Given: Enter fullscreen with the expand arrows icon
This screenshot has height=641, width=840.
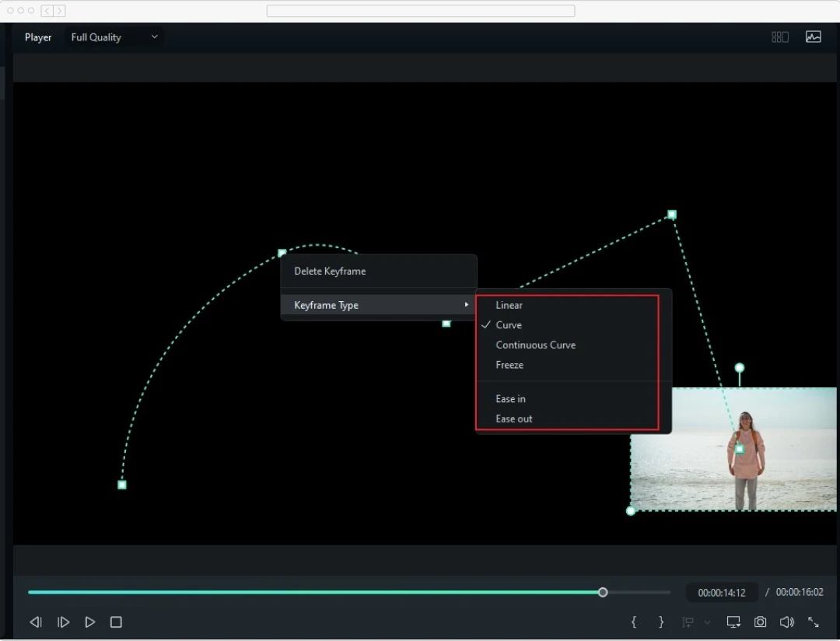Looking at the screenshot, I should 813,622.
